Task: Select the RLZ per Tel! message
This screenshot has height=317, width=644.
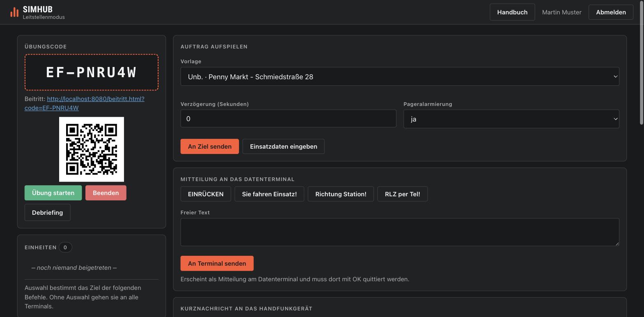Action: tap(402, 194)
